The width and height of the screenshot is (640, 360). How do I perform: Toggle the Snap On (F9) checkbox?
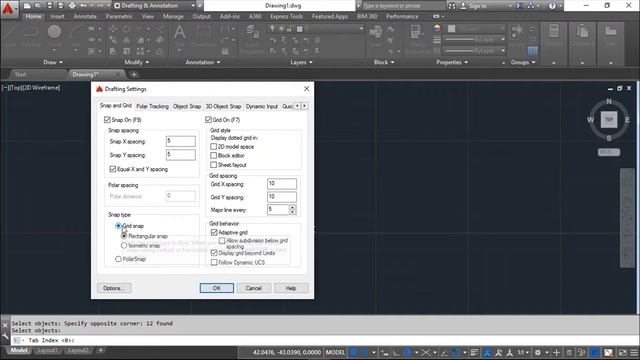107,120
